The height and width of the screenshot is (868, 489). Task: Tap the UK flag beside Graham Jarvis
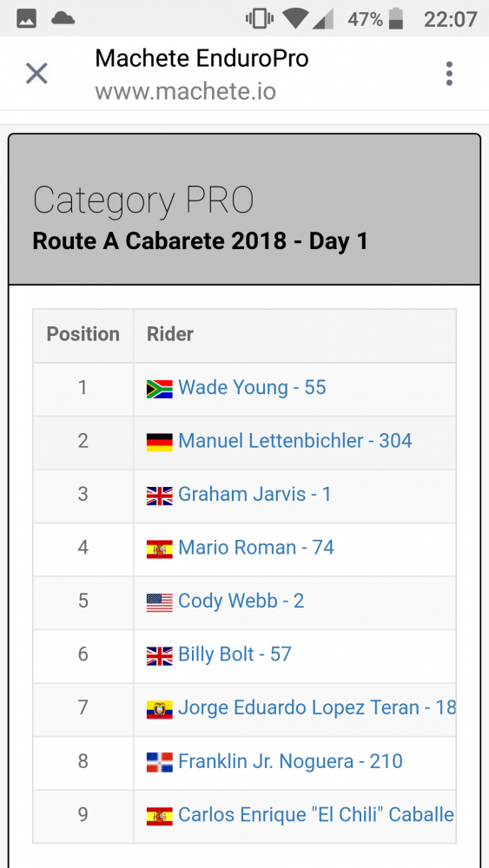pos(160,495)
